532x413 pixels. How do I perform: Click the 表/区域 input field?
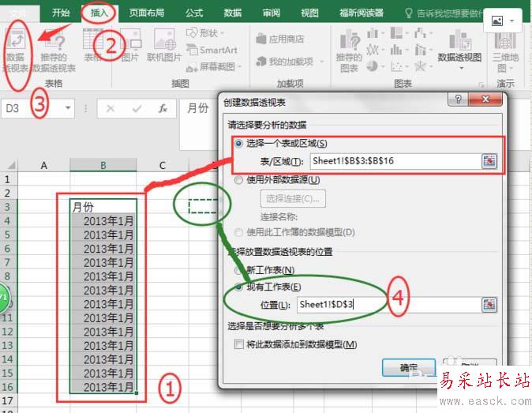click(x=395, y=161)
